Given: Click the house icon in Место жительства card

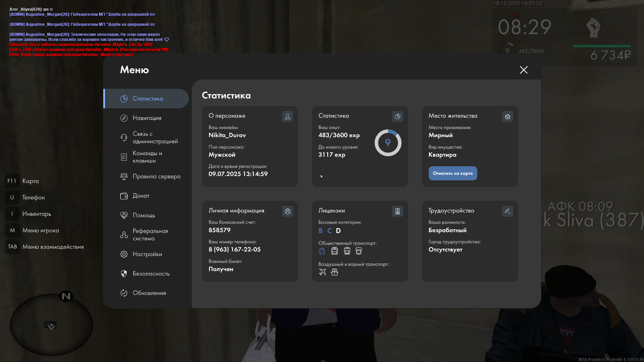Looking at the screenshot, I should 507,116.
